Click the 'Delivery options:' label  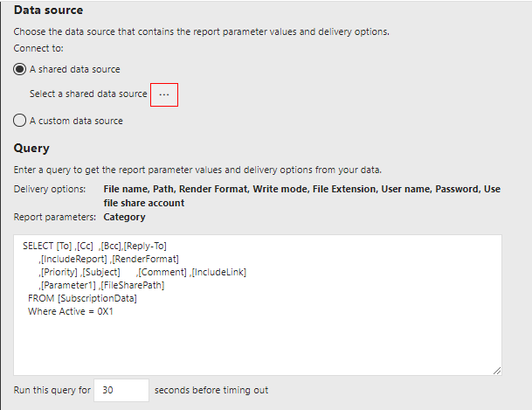pyautogui.click(x=50, y=189)
